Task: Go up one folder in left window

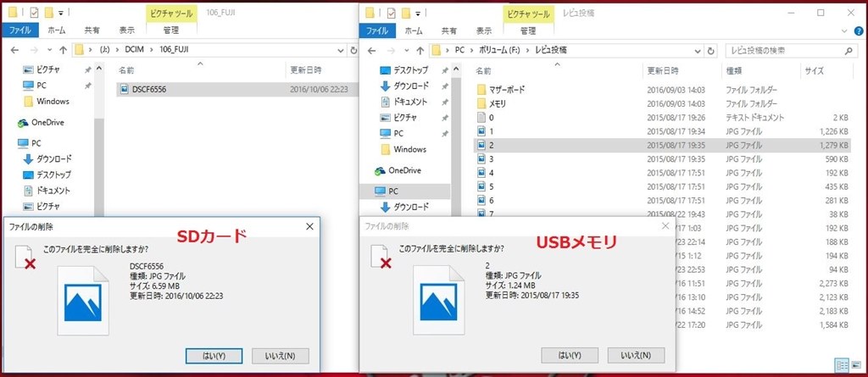Action: click(x=63, y=50)
